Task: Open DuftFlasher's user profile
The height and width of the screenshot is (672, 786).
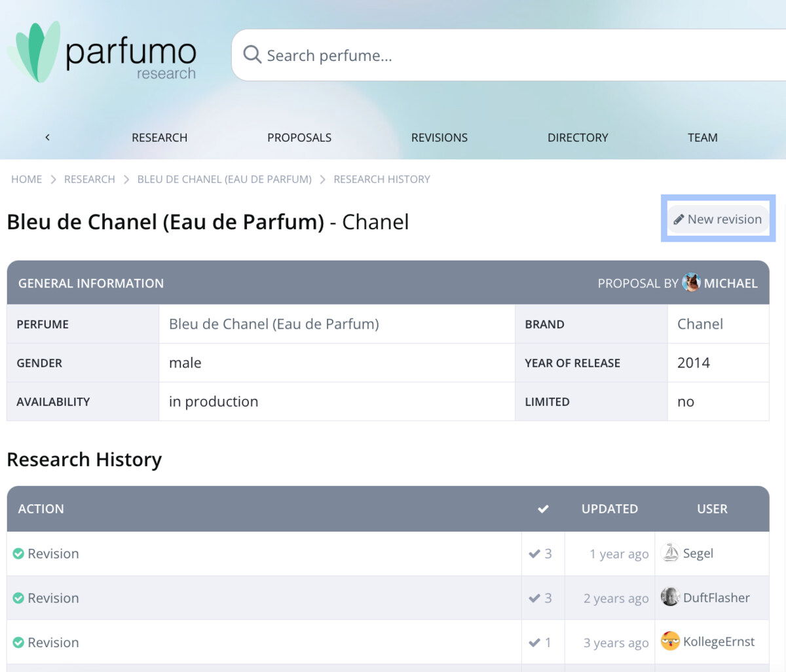Action: pos(717,597)
